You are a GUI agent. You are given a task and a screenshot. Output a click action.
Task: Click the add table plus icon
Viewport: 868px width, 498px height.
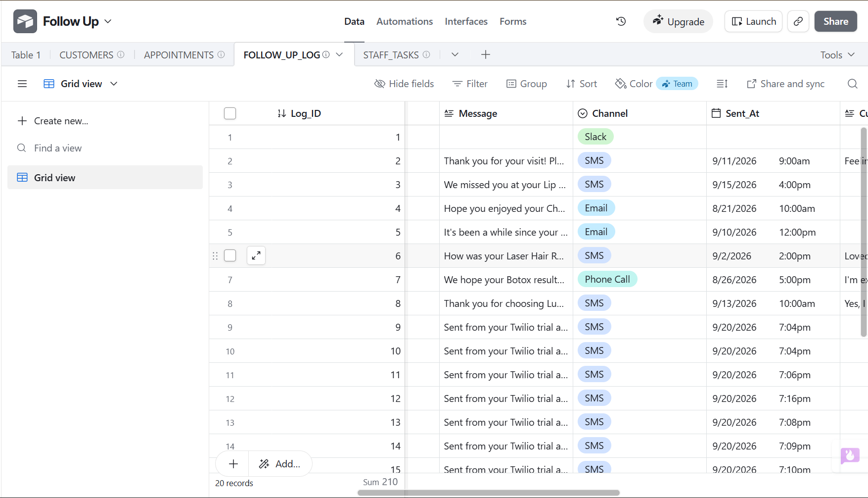pos(486,54)
